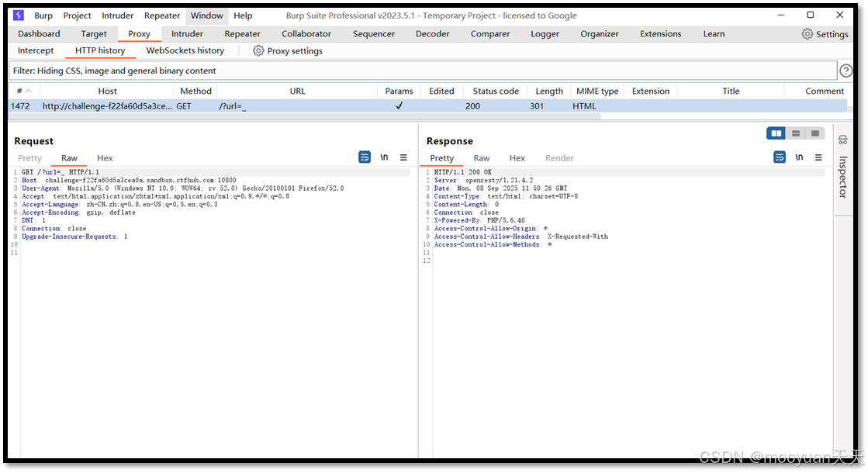This screenshot has height=473, width=868.
Task: Switch to the Target tab
Action: coord(94,34)
